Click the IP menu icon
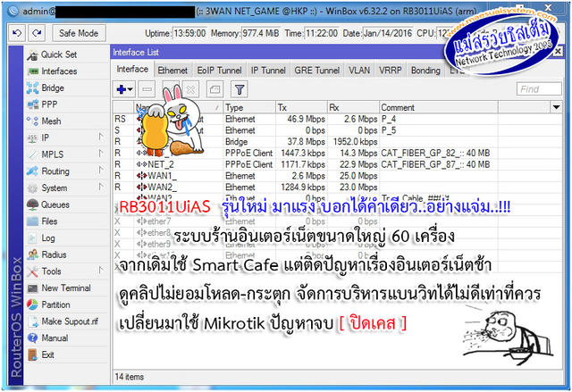572x392 pixels. pos(32,138)
